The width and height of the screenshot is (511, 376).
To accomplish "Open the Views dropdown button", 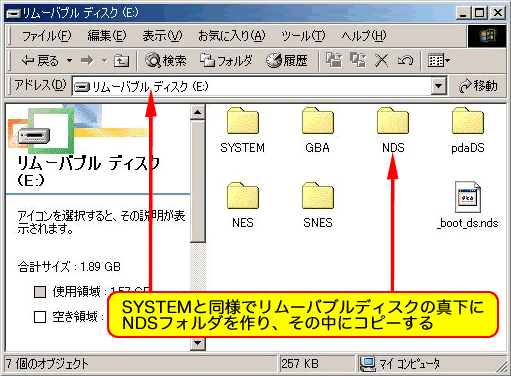I will tap(439, 61).
